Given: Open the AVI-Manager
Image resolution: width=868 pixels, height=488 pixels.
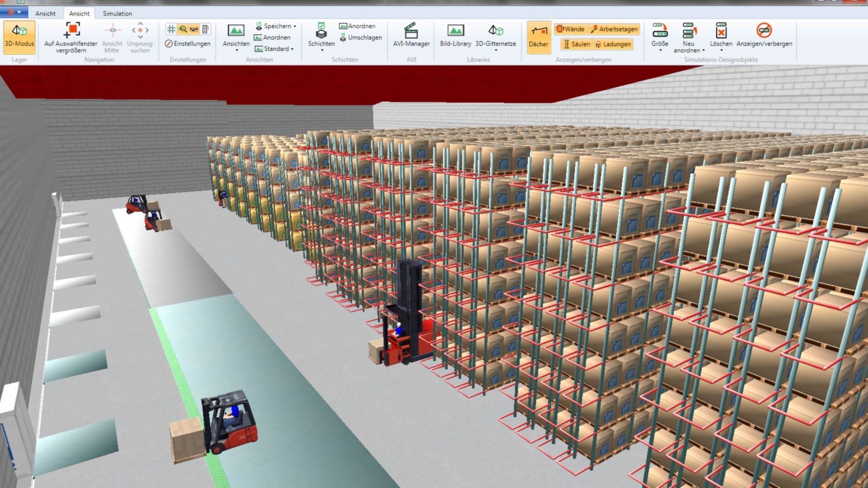Looking at the screenshot, I should (411, 36).
